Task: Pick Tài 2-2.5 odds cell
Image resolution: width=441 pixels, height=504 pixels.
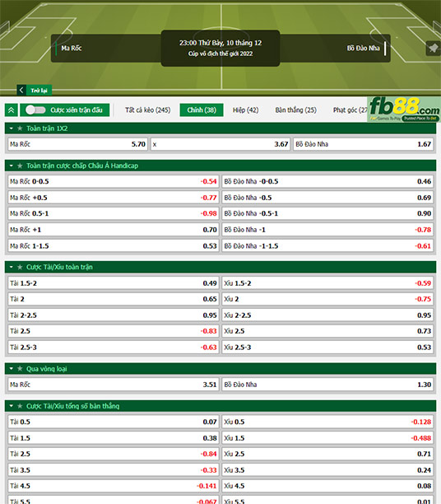Action: [114, 315]
